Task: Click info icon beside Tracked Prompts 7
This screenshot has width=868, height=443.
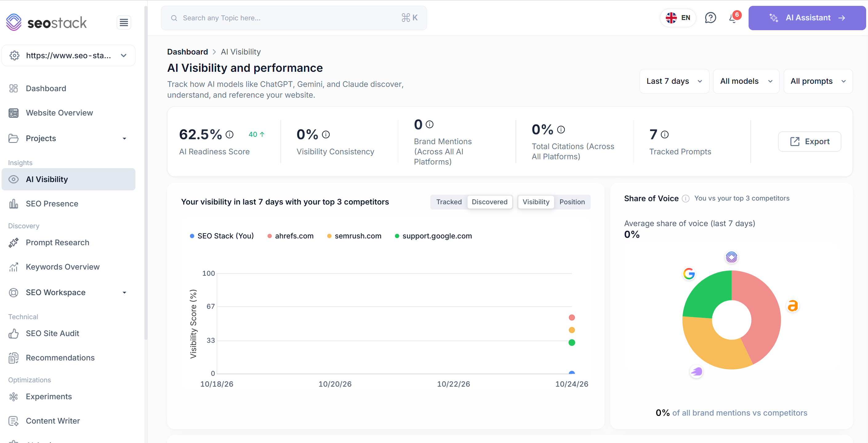Action: (x=665, y=135)
